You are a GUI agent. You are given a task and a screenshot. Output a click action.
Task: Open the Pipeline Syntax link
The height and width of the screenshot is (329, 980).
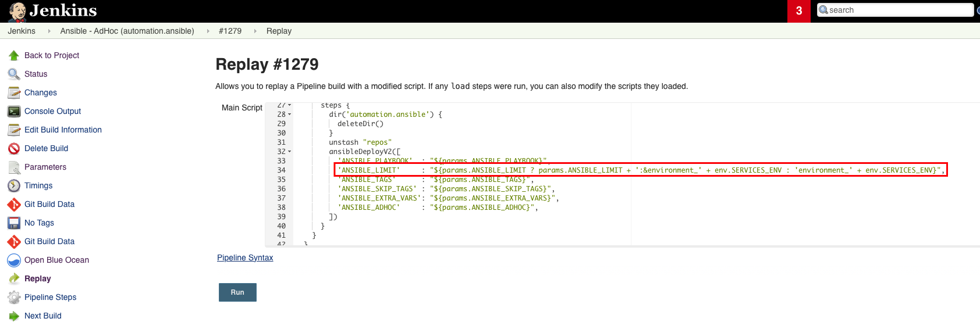(x=245, y=258)
